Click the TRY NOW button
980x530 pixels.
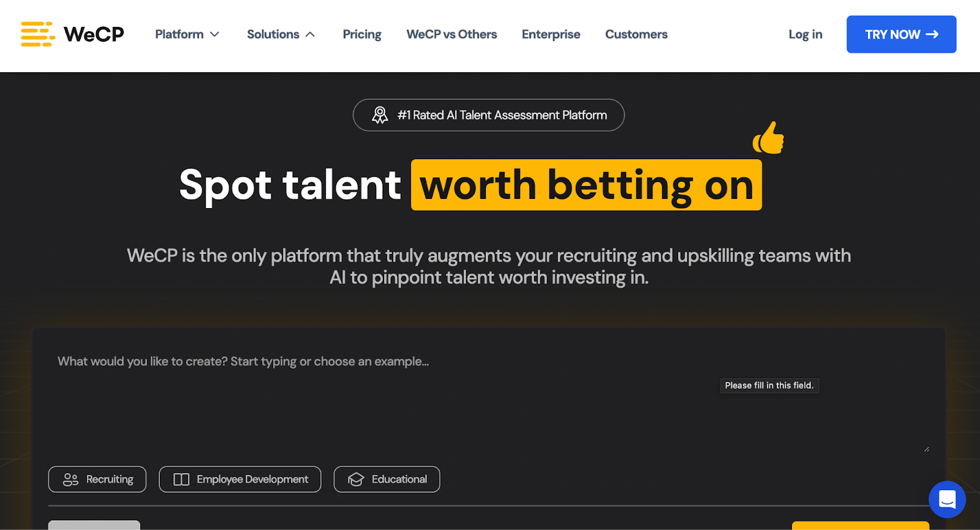coord(900,34)
